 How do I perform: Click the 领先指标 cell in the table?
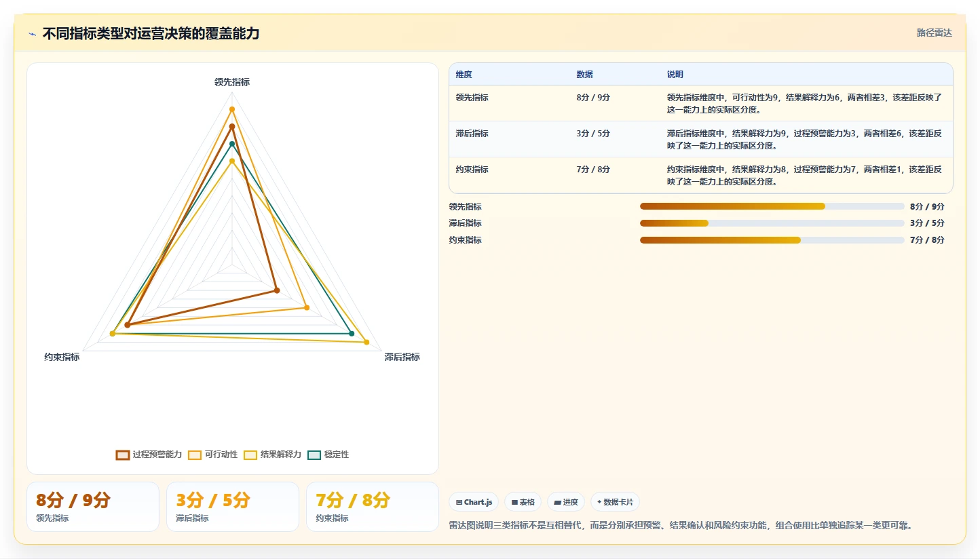472,98
